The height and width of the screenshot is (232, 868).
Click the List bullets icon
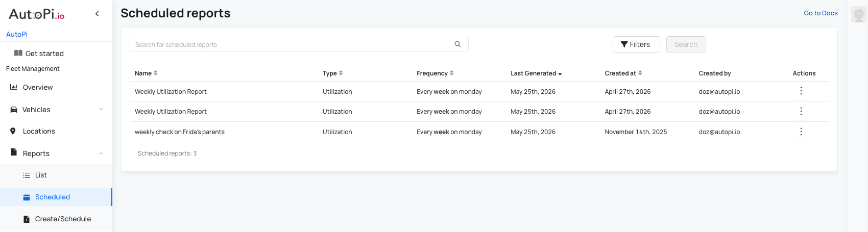(27, 175)
